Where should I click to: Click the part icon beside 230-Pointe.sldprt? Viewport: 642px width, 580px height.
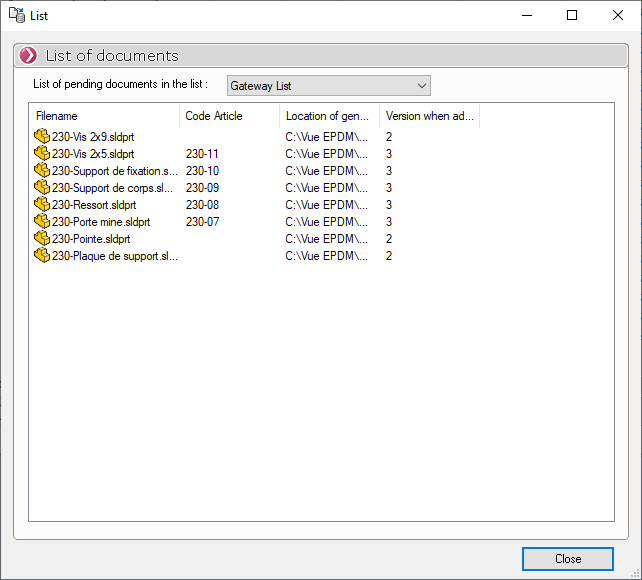(41, 238)
